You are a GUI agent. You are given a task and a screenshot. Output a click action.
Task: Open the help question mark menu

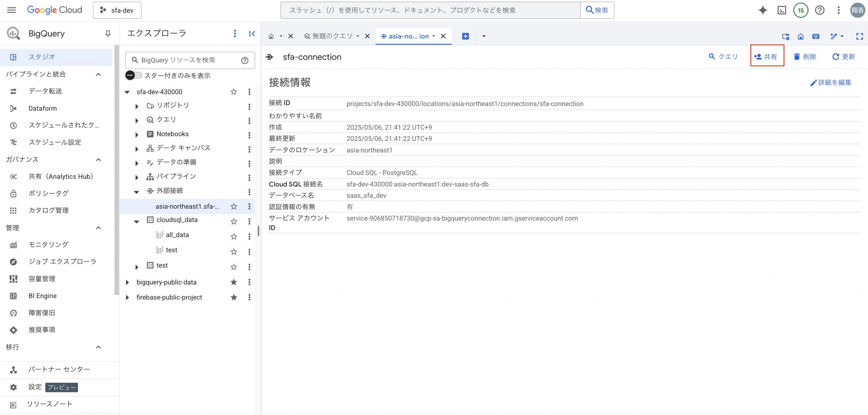[820, 10]
